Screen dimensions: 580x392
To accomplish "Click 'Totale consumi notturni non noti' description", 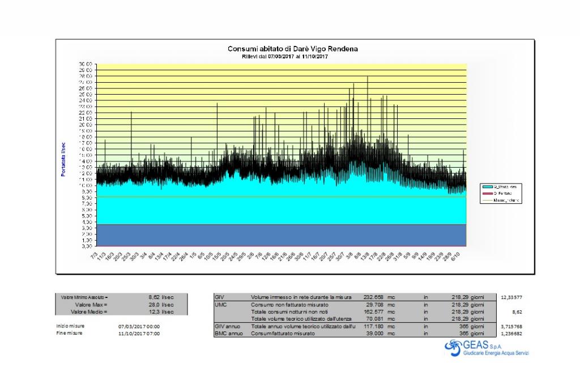I will tap(289, 312).
